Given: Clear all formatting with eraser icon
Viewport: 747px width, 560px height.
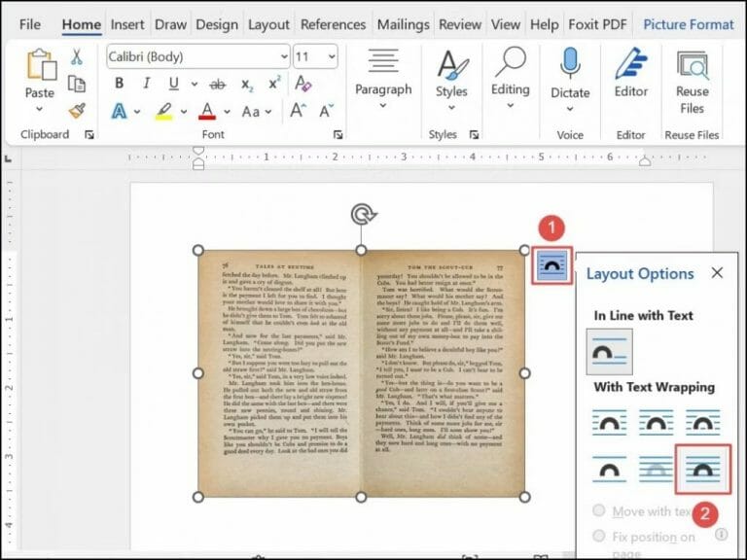Looking at the screenshot, I should [x=303, y=84].
